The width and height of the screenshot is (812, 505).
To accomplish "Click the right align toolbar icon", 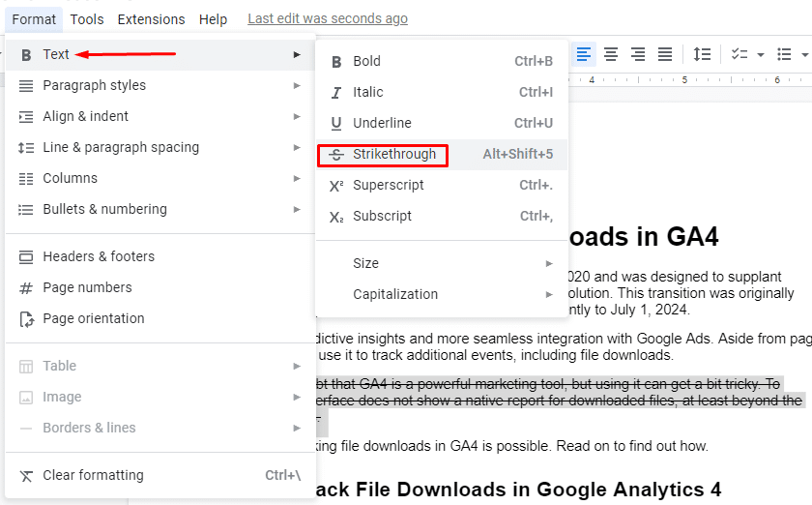I will [638, 54].
